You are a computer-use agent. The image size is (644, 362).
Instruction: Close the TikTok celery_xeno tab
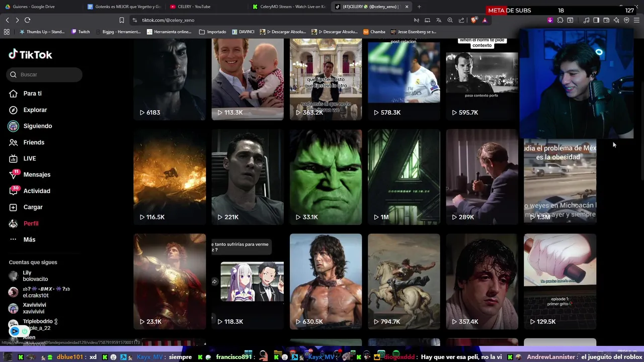(x=407, y=7)
